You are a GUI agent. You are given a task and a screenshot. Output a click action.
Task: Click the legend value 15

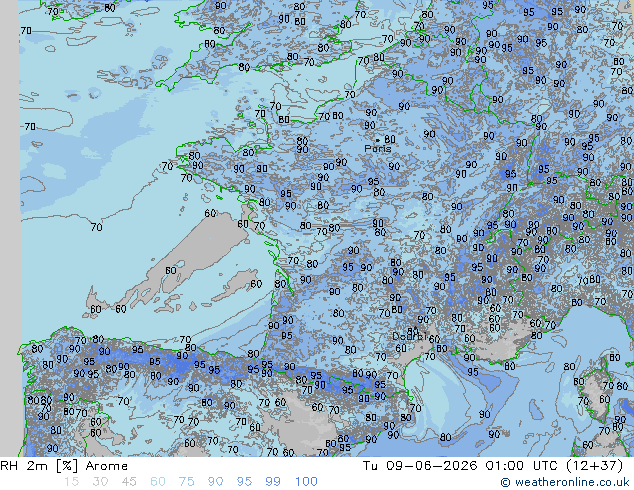tap(72, 482)
